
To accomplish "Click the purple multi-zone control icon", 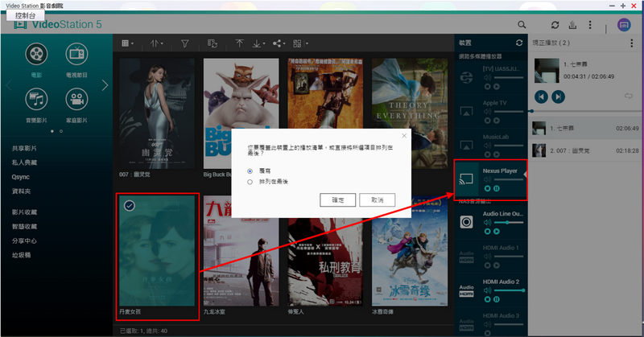I will pos(624,25).
